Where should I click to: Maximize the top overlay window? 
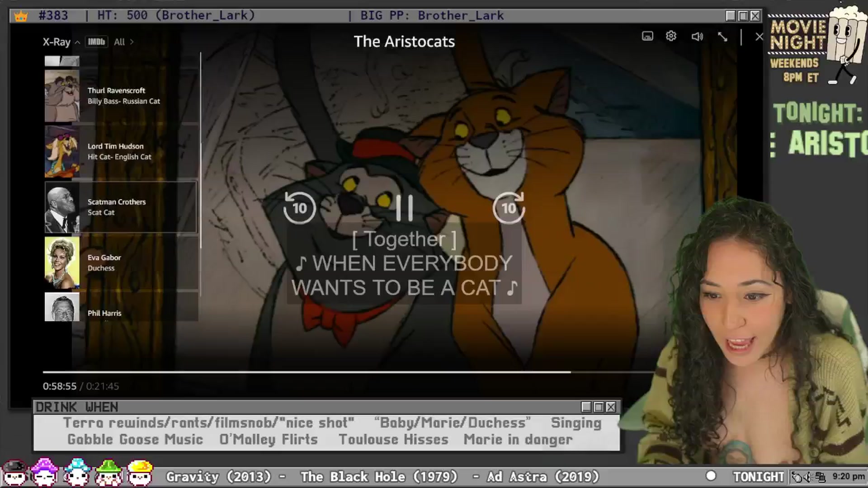(743, 16)
